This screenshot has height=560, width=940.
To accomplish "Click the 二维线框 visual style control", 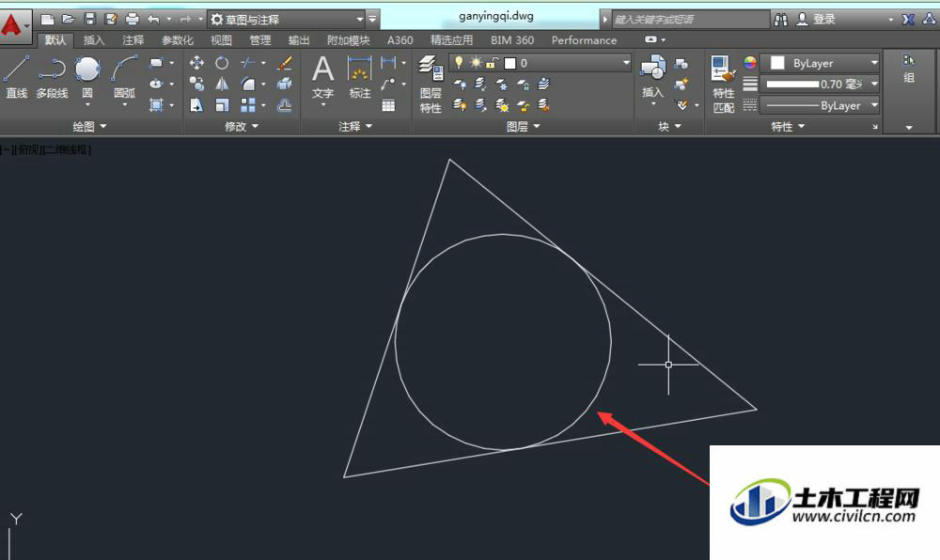I will 67,149.
